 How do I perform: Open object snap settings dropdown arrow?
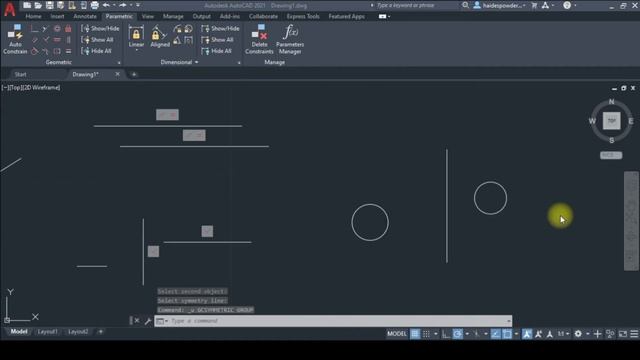(516, 334)
